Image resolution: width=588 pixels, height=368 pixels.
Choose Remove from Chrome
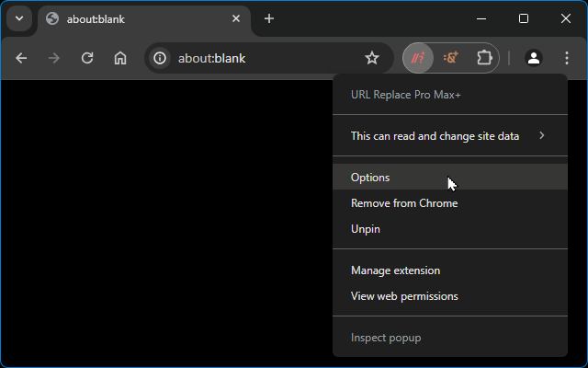(x=450, y=202)
